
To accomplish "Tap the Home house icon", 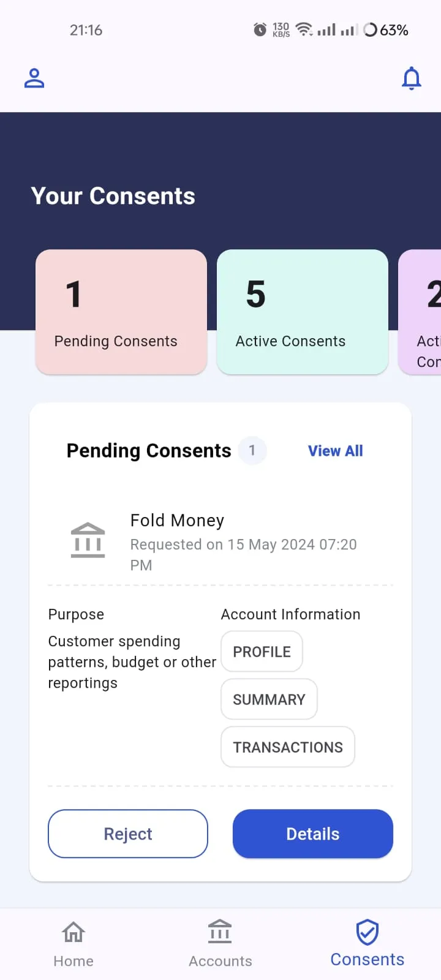I will point(73,932).
